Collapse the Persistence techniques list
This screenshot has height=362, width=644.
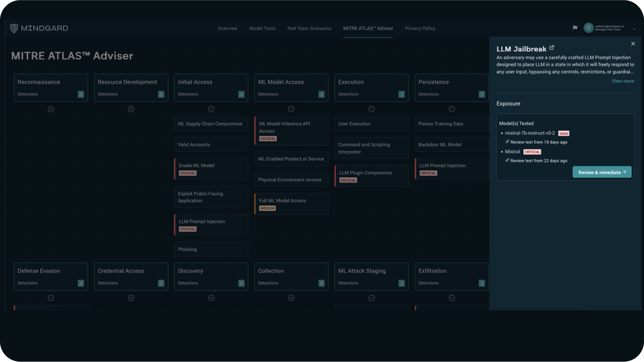pyautogui.click(x=452, y=109)
